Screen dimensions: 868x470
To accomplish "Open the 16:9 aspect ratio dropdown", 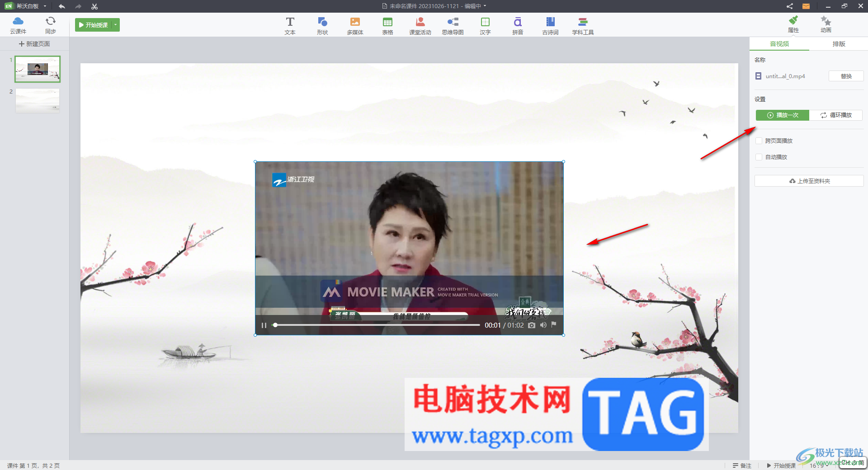I will [x=819, y=465].
